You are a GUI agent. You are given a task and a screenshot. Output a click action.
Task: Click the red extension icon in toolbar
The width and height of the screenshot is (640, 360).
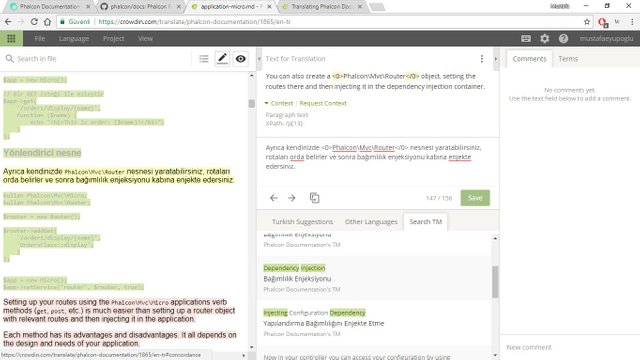point(603,22)
